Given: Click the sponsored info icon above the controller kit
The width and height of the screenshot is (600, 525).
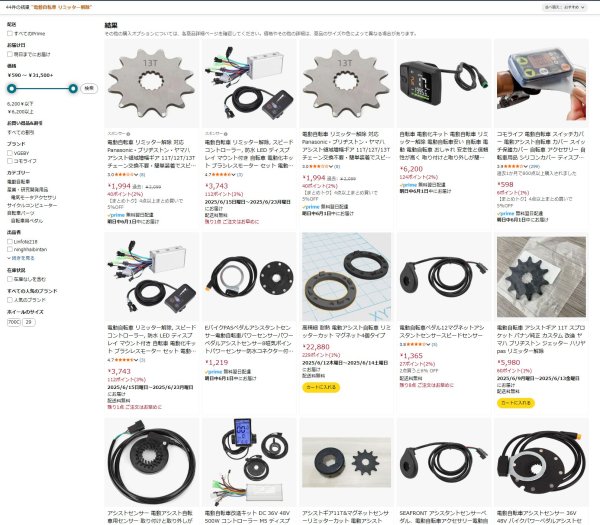Looking at the screenshot, I should pyautogui.click(x=225, y=134).
